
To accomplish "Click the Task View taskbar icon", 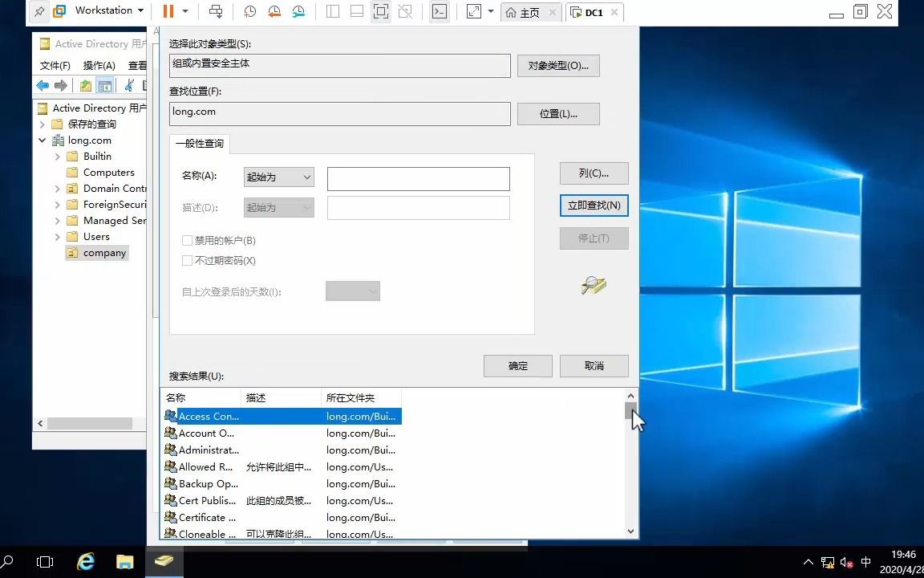I will click(x=45, y=562).
